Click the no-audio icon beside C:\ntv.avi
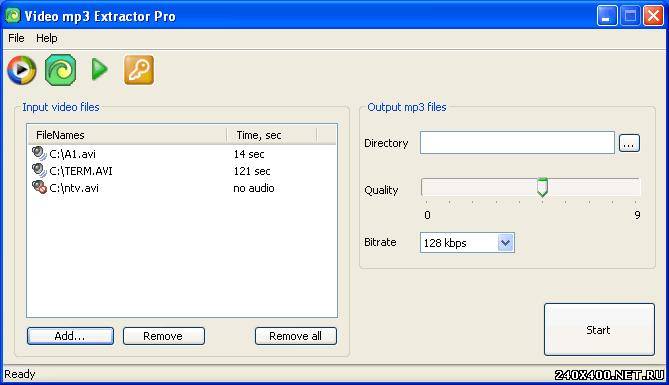The height and width of the screenshot is (385, 669). (x=39, y=187)
